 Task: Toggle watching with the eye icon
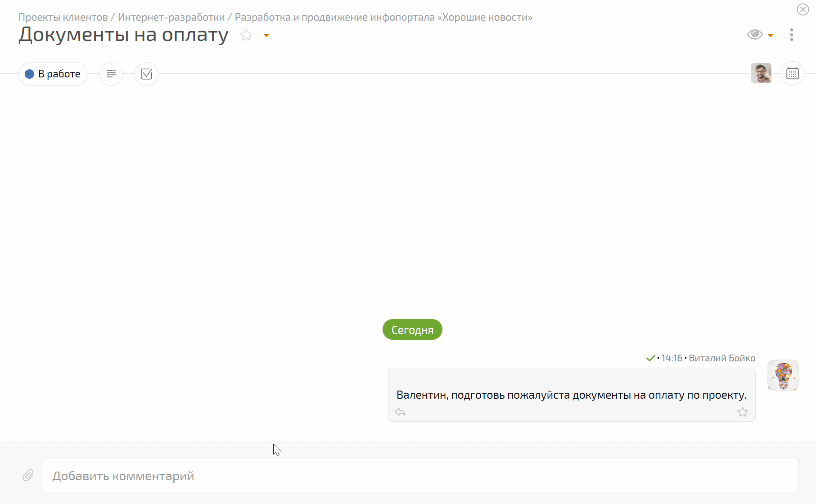pyautogui.click(x=755, y=34)
